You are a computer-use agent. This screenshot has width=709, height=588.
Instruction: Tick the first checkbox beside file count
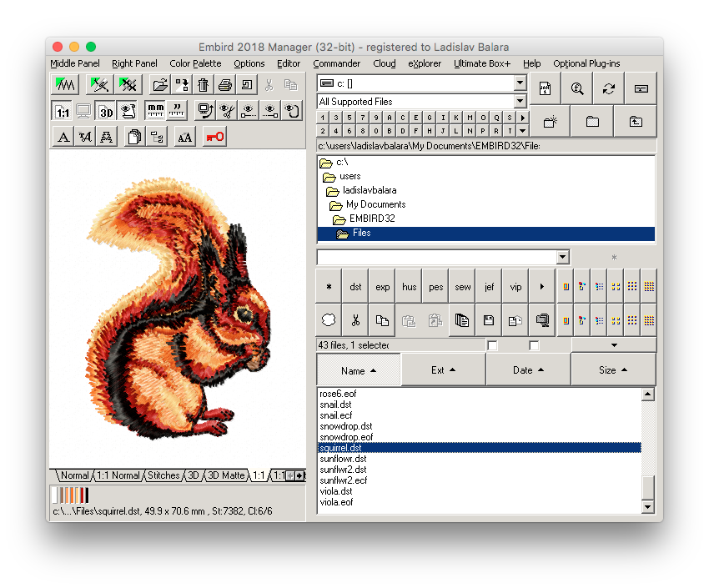tap(493, 345)
